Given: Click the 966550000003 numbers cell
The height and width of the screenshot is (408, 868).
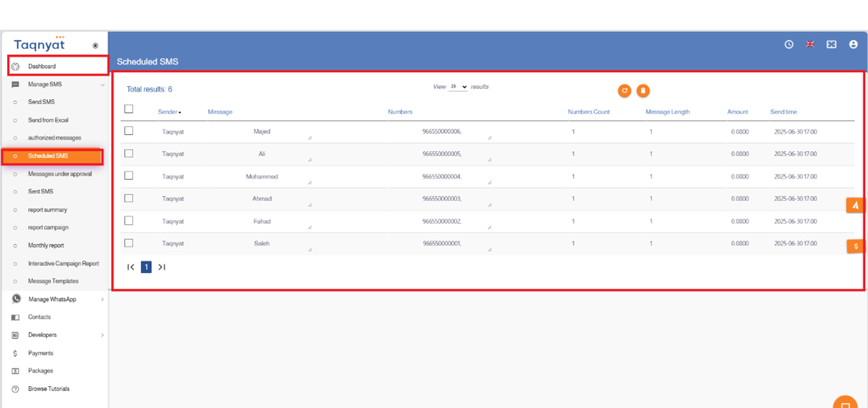Looking at the screenshot, I should 442,199.
